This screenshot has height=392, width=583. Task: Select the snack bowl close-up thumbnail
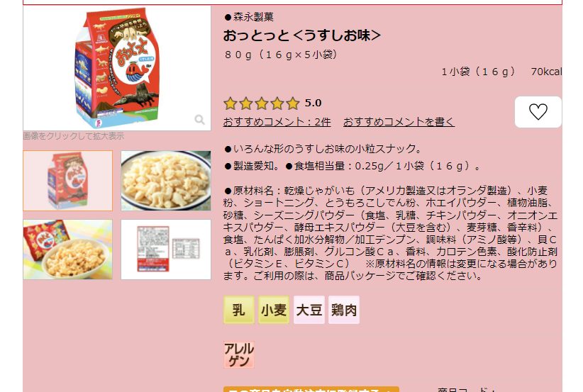pos(166,181)
